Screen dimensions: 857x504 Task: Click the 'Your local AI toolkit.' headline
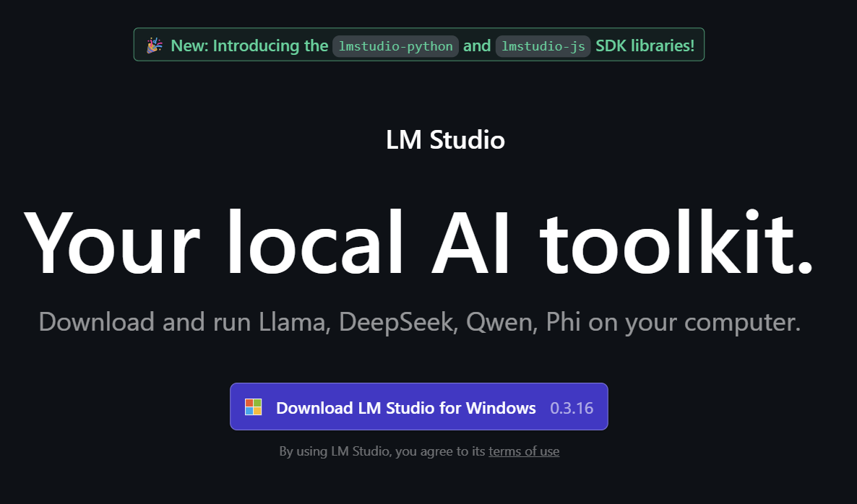click(x=418, y=242)
